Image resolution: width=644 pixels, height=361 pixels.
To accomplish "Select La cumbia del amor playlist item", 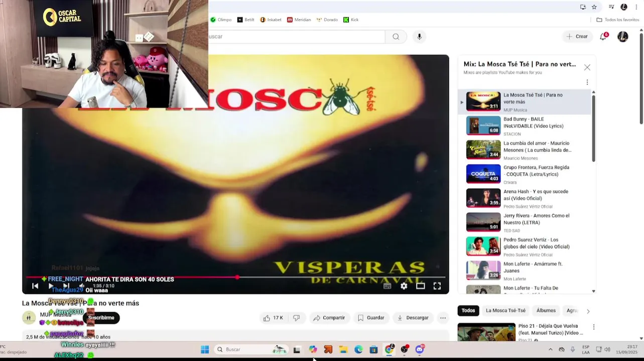I will click(x=525, y=150).
